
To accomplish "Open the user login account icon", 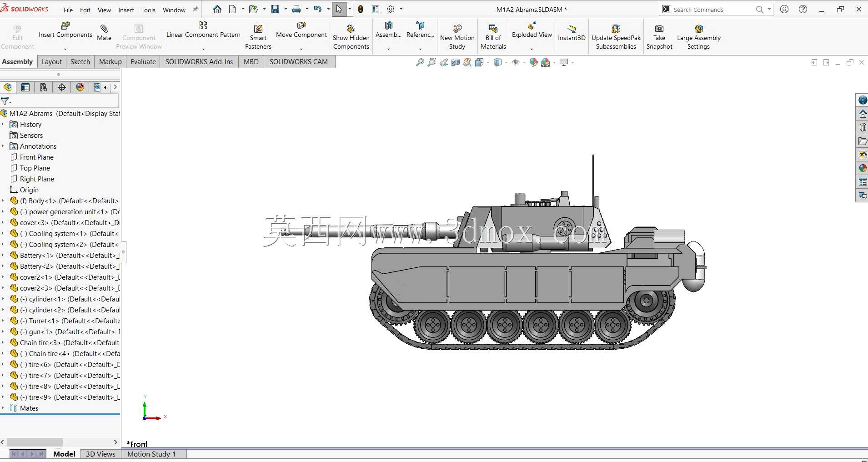I will pyautogui.click(x=784, y=9).
